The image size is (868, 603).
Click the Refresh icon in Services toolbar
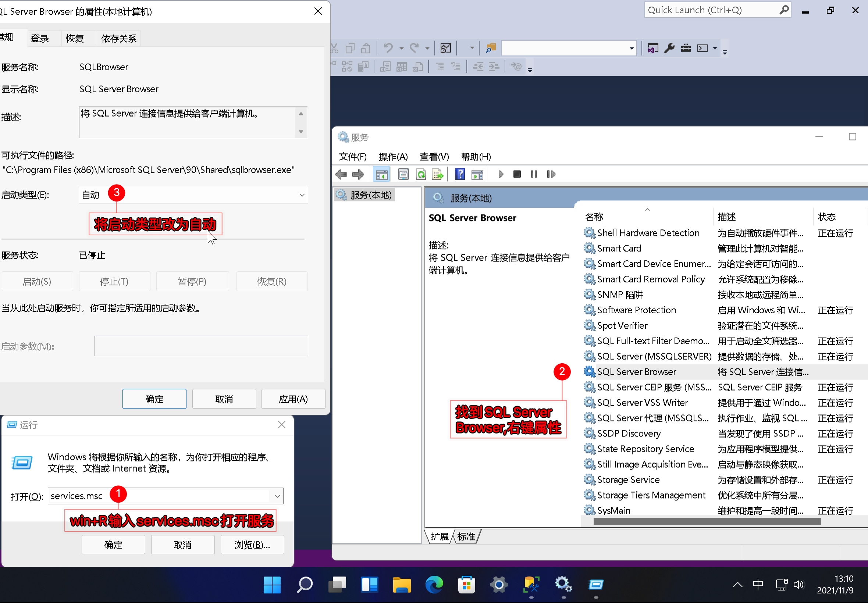421,174
